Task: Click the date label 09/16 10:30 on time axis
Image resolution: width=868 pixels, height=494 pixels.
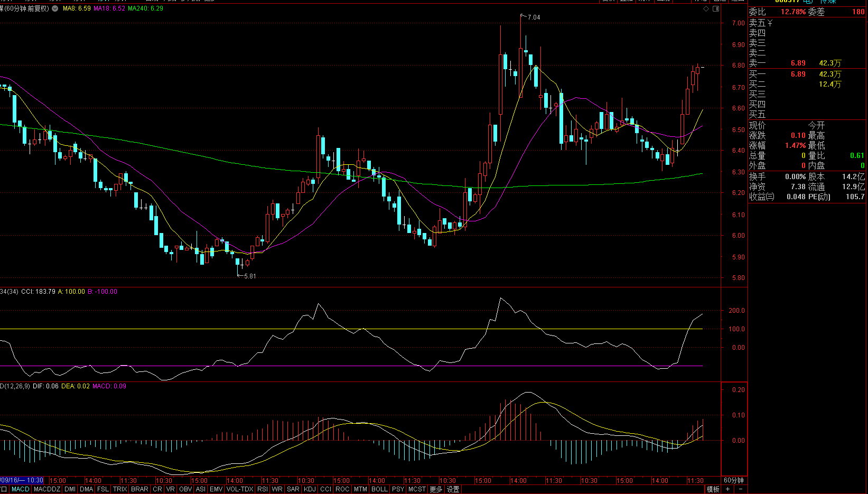Action: point(22,480)
